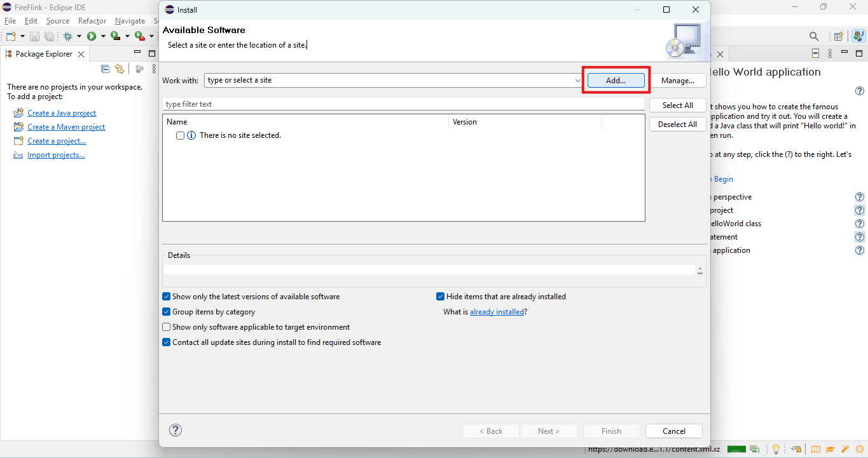
Task: Toggle Group items by category checkbox
Action: 167,312
